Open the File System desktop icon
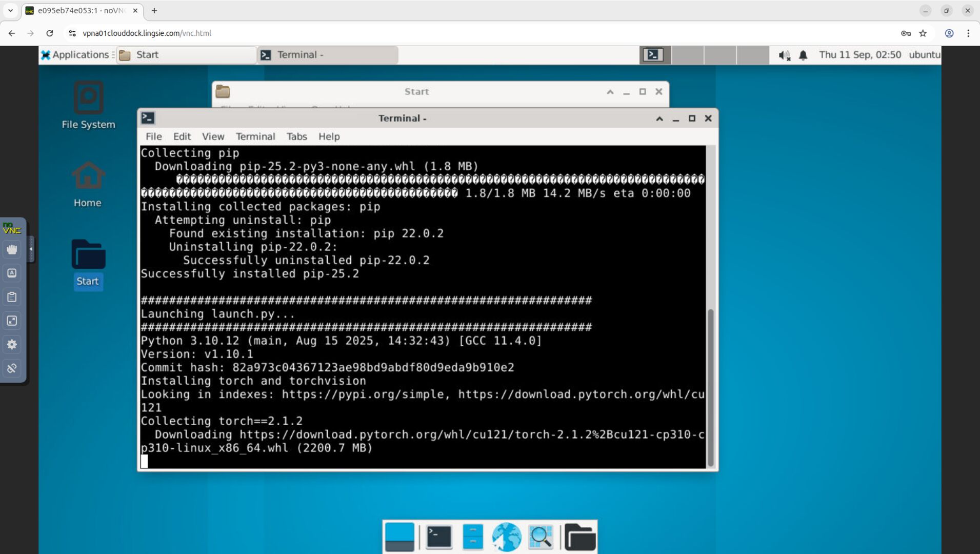The width and height of the screenshot is (980, 554). click(x=88, y=105)
